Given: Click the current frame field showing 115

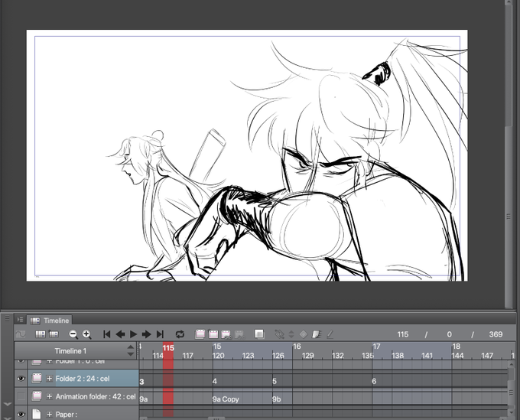Looking at the screenshot, I should pyautogui.click(x=403, y=334).
